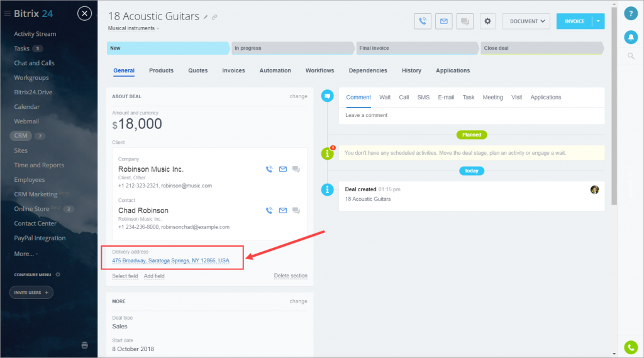Image resolution: width=644 pixels, height=358 pixels.
Task: Open notifications bell icon
Action: point(631,37)
